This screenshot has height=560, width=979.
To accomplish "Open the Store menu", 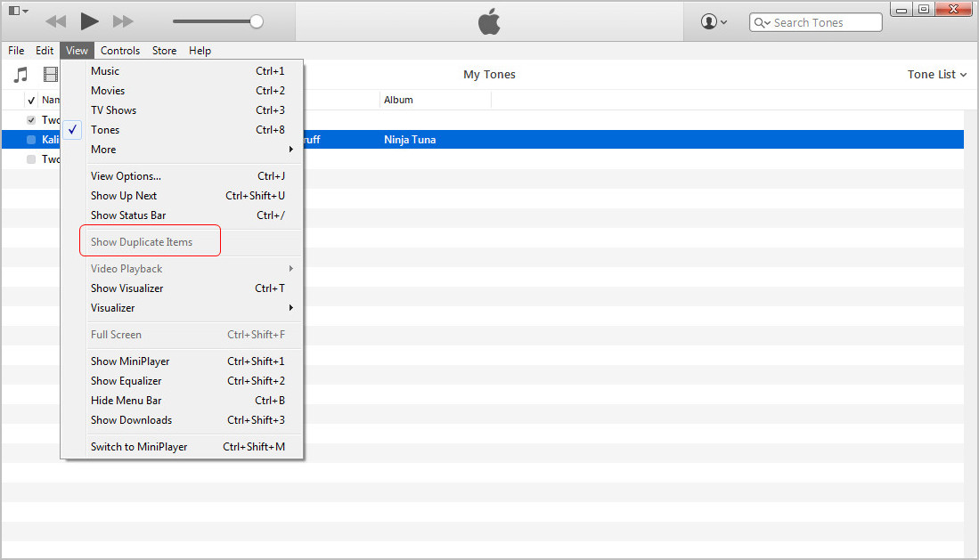I will pyautogui.click(x=164, y=51).
